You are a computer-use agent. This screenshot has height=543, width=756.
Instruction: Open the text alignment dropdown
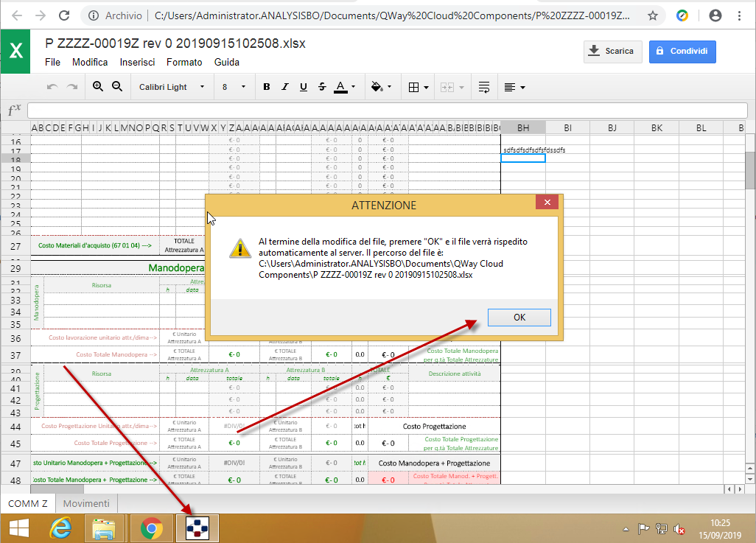click(x=514, y=87)
